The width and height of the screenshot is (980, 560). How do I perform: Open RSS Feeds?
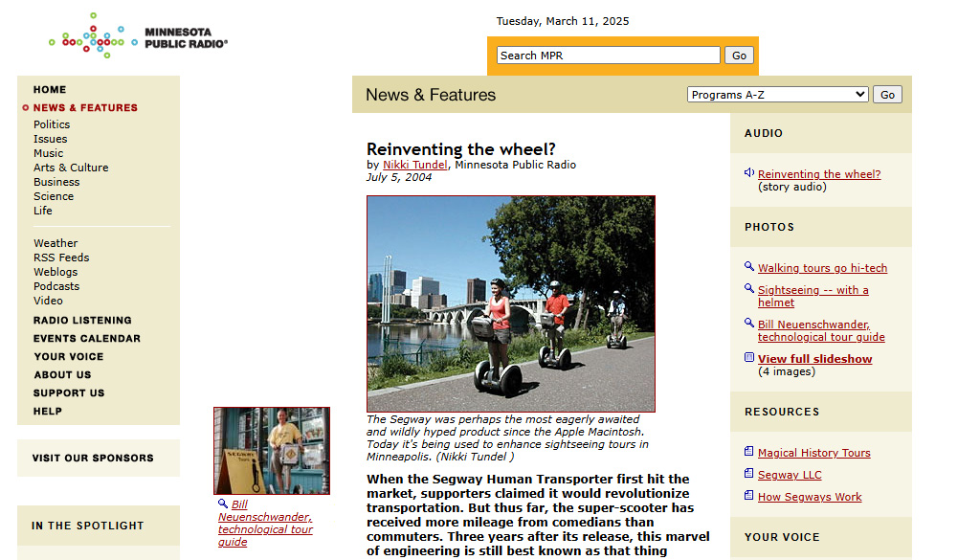pyautogui.click(x=61, y=258)
